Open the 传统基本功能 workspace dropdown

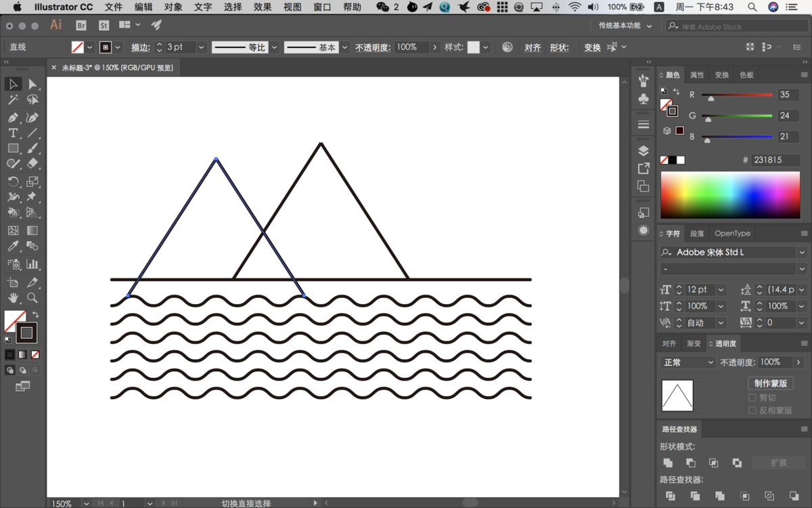click(625, 26)
